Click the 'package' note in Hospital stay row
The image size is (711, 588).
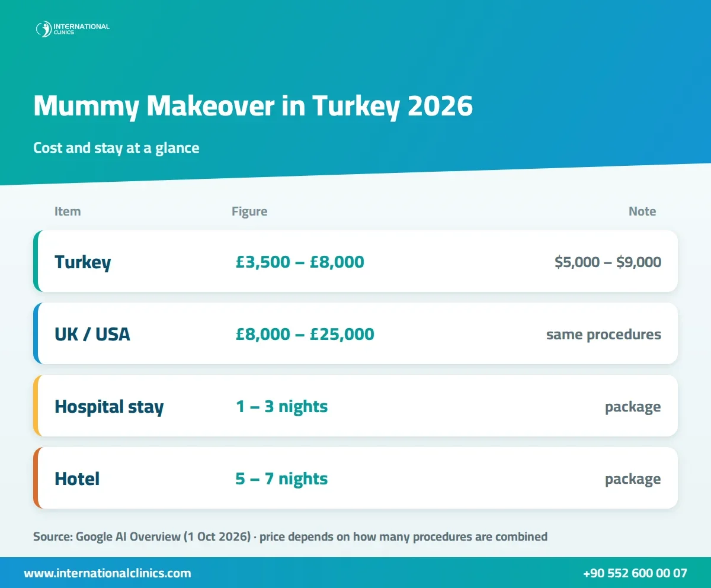tap(633, 407)
